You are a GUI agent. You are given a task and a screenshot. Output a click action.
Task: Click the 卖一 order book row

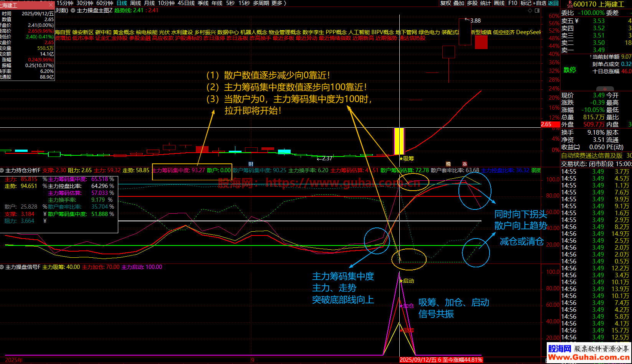pos(596,50)
